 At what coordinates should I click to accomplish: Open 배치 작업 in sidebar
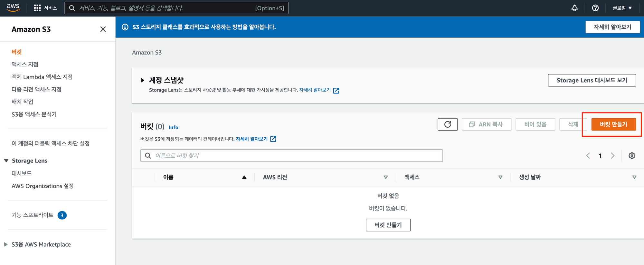tap(22, 102)
